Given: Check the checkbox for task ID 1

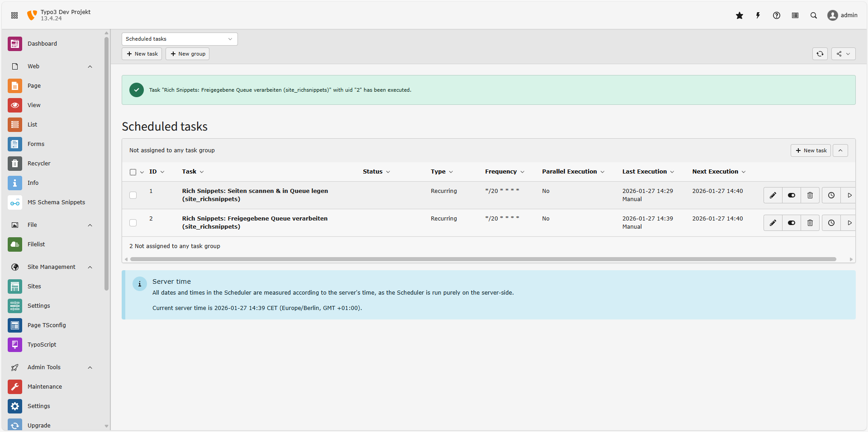Looking at the screenshot, I should (x=133, y=195).
